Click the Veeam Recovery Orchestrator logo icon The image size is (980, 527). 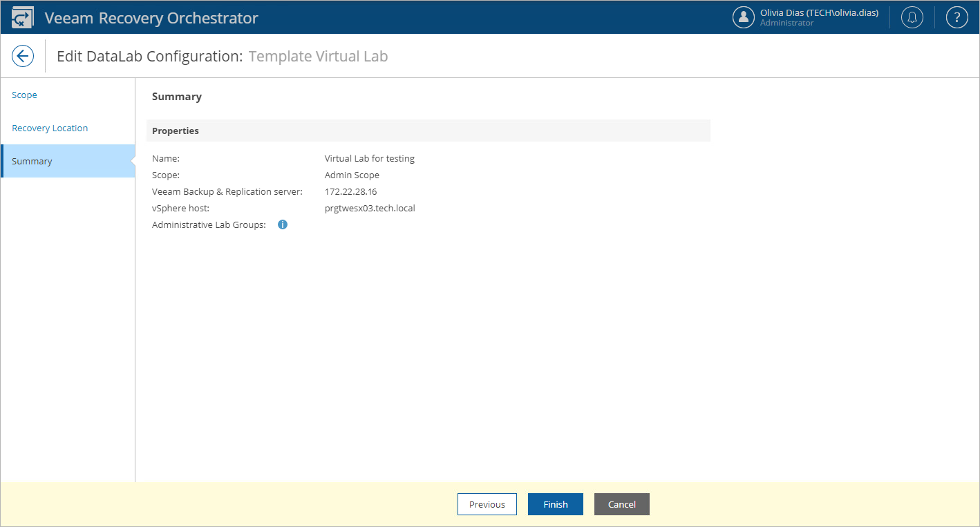[x=22, y=18]
